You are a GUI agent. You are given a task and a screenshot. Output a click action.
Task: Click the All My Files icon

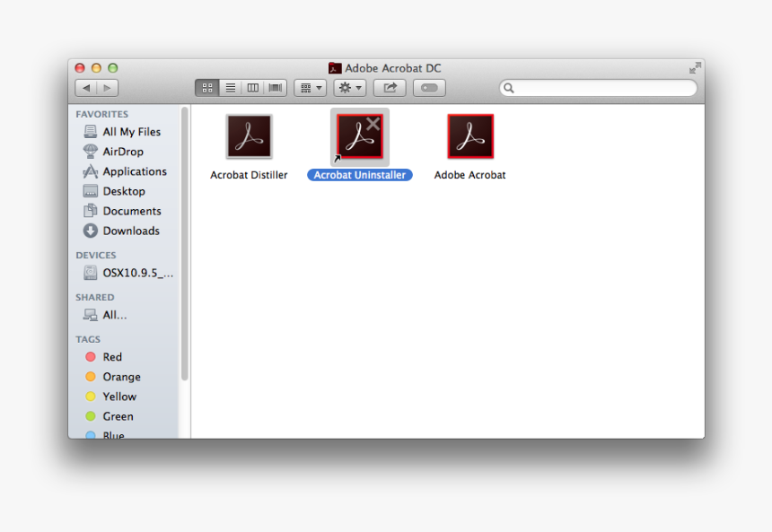(x=90, y=131)
